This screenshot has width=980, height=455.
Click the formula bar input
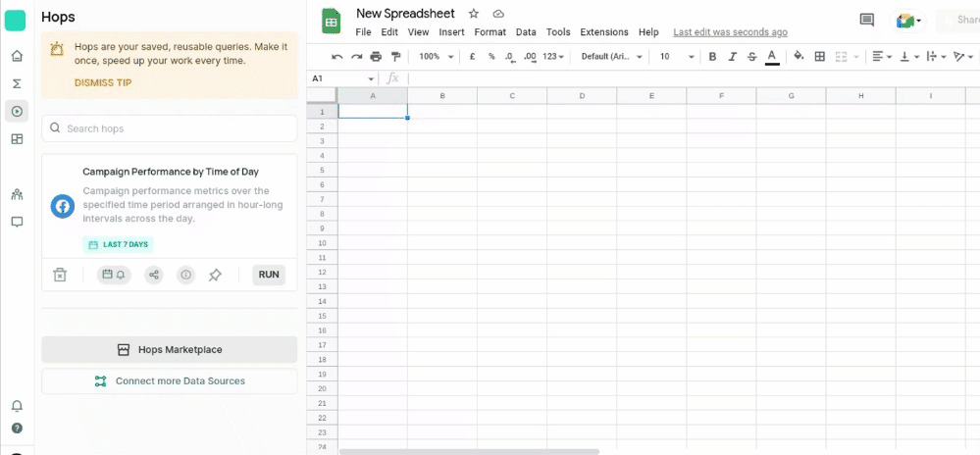pyautogui.click(x=693, y=78)
